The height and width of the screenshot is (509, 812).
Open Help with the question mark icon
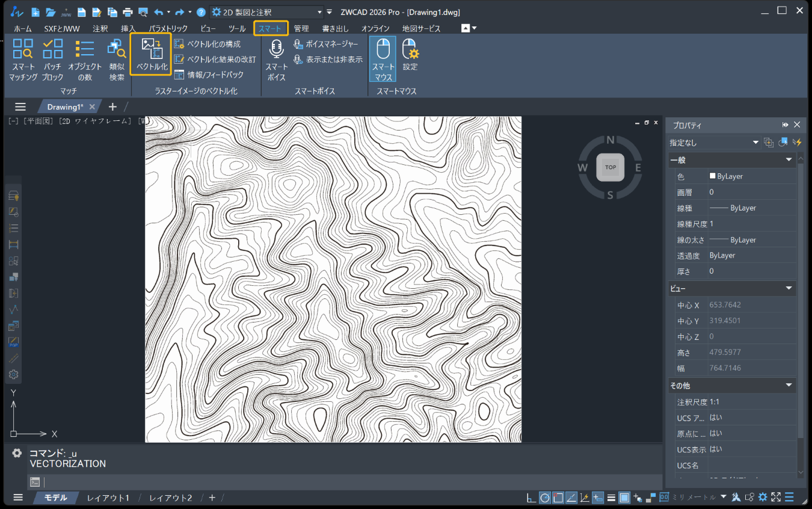coord(201,12)
